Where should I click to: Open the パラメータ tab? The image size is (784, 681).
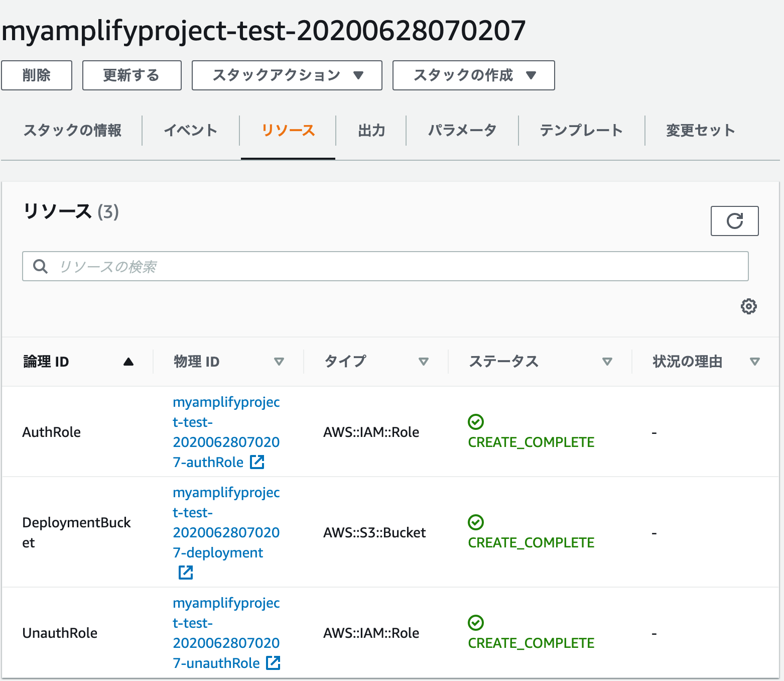[462, 131]
